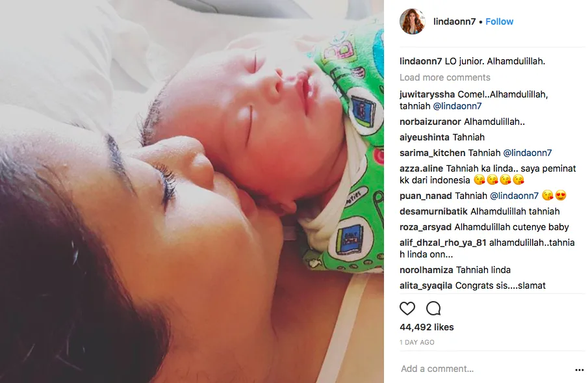Open the azza.aline commenter profile
The width and height of the screenshot is (588, 383).
click(422, 168)
